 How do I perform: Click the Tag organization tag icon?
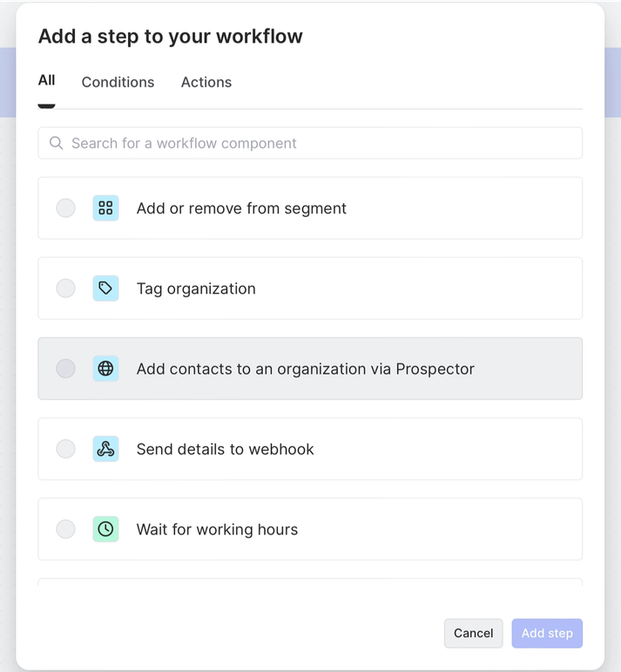coord(105,288)
